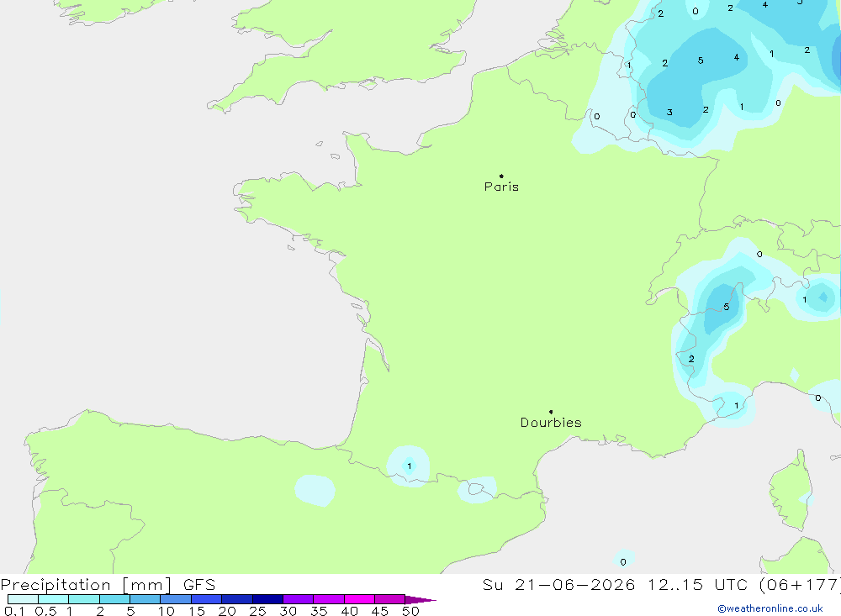This screenshot has height=616, width=841.
Task: Click the legend label '50'
Action: (x=410, y=611)
